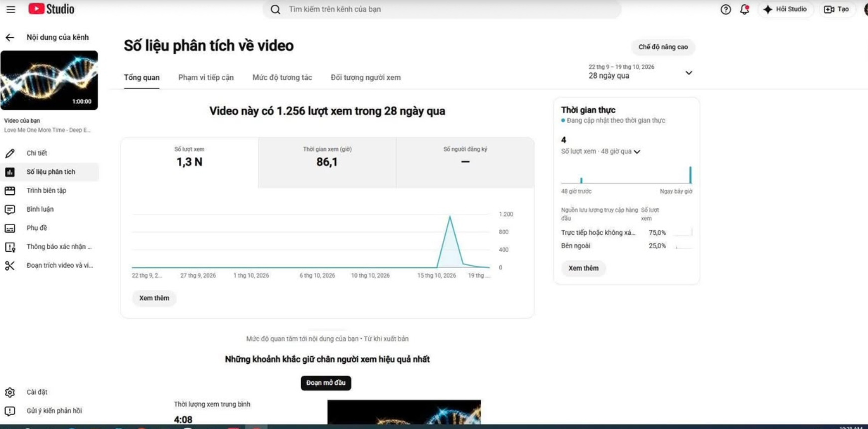
Task: Click the Trình biên tập editor icon
Action: tap(10, 191)
